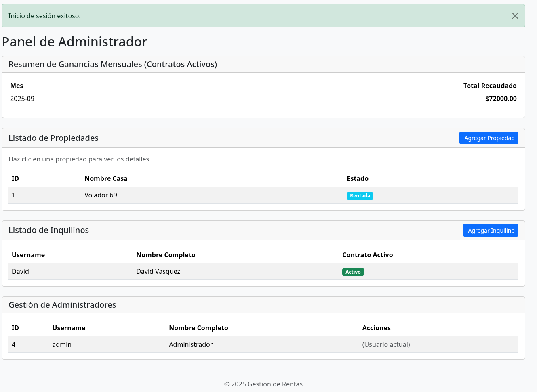Open the Volador 69 property details

pos(101,195)
